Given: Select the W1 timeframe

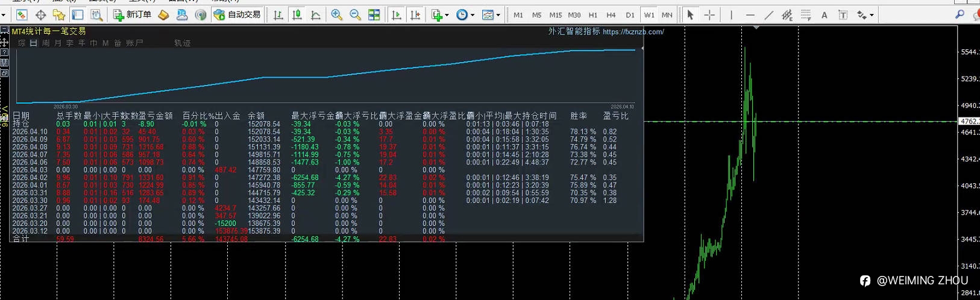Looking at the screenshot, I should point(649,15).
